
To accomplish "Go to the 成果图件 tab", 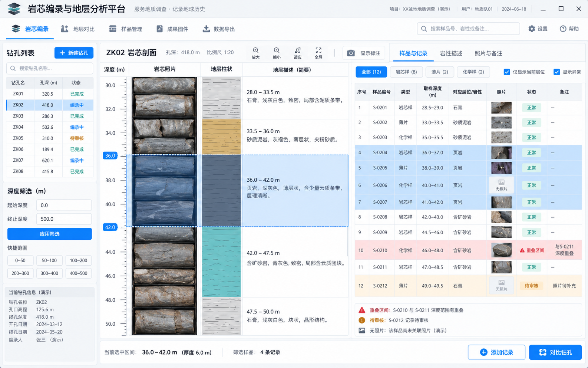I will [172, 29].
